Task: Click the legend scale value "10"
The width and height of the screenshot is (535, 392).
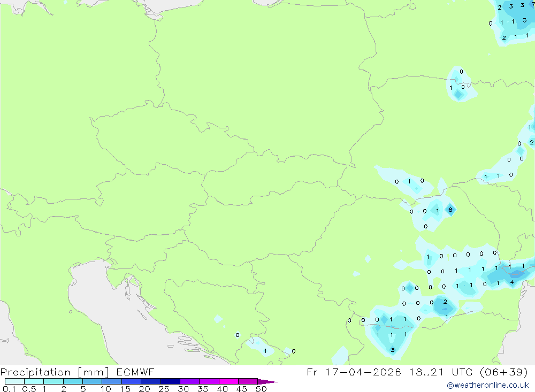Action: (106, 389)
